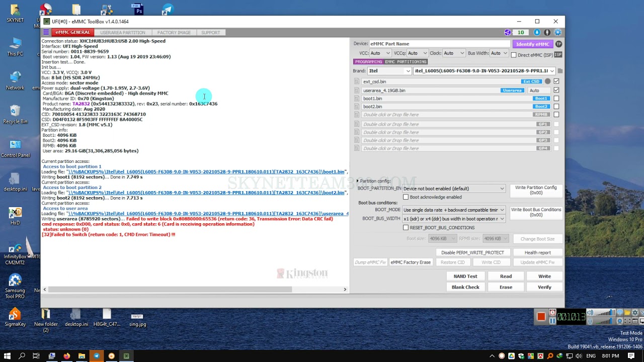Uncheck the Userarea partition checkbox
Screen dimensions: 644x362
pos(556,90)
